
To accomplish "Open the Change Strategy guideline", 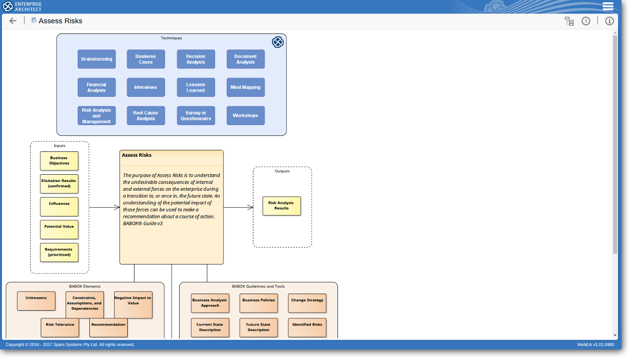I will click(x=307, y=303).
